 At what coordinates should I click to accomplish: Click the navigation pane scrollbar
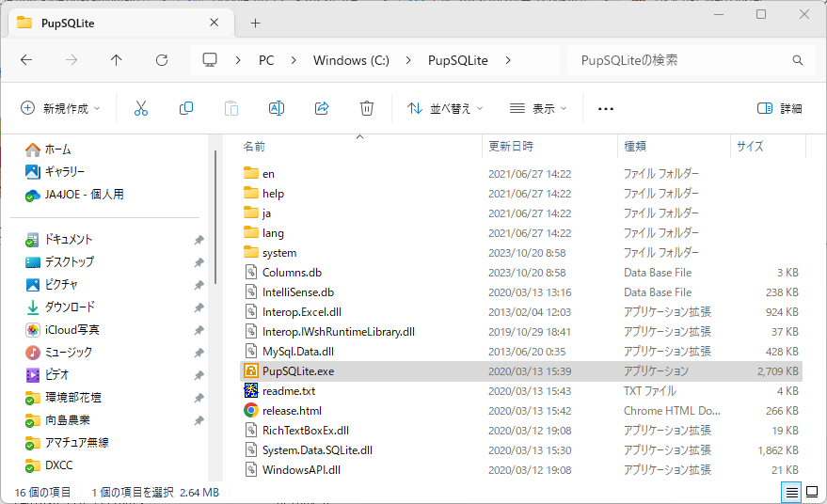(x=215, y=217)
